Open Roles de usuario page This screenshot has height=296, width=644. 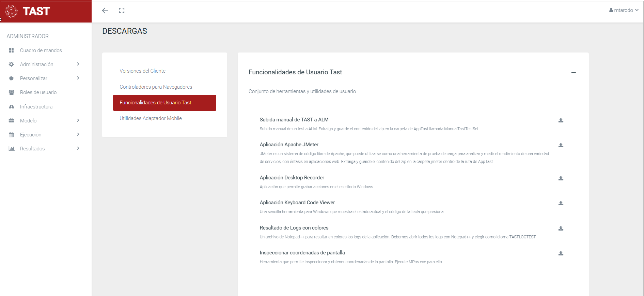[x=38, y=92]
